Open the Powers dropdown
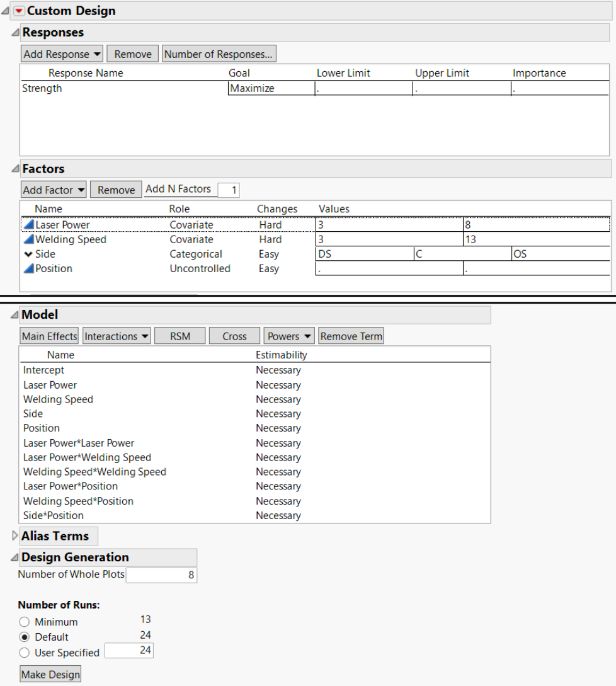The image size is (616, 686). tap(288, 336)
